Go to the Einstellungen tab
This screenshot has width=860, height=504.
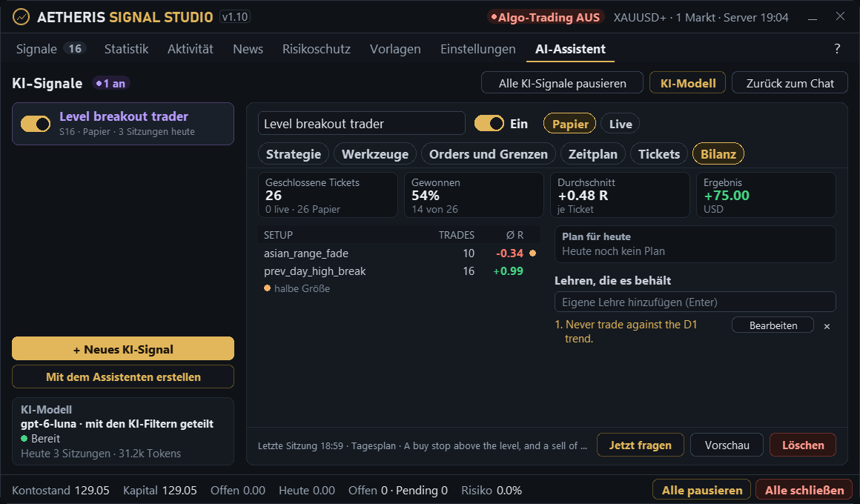tap(477, 49)
